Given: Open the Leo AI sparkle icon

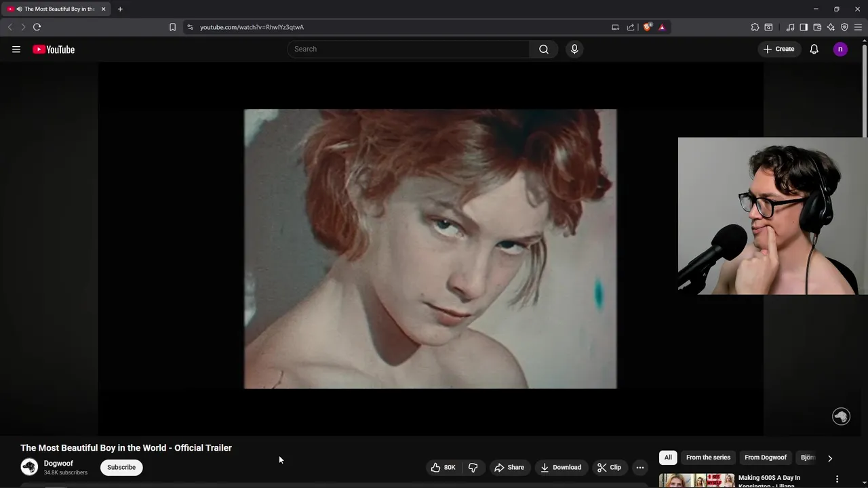Looking at the screenshot, I should click(831, 27).
